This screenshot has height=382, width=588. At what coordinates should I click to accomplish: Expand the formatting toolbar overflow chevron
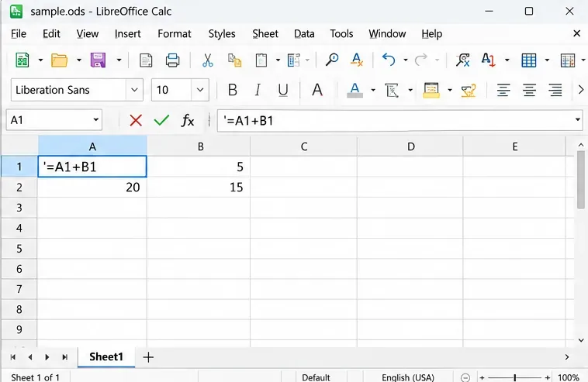click(x=581, y=90)
